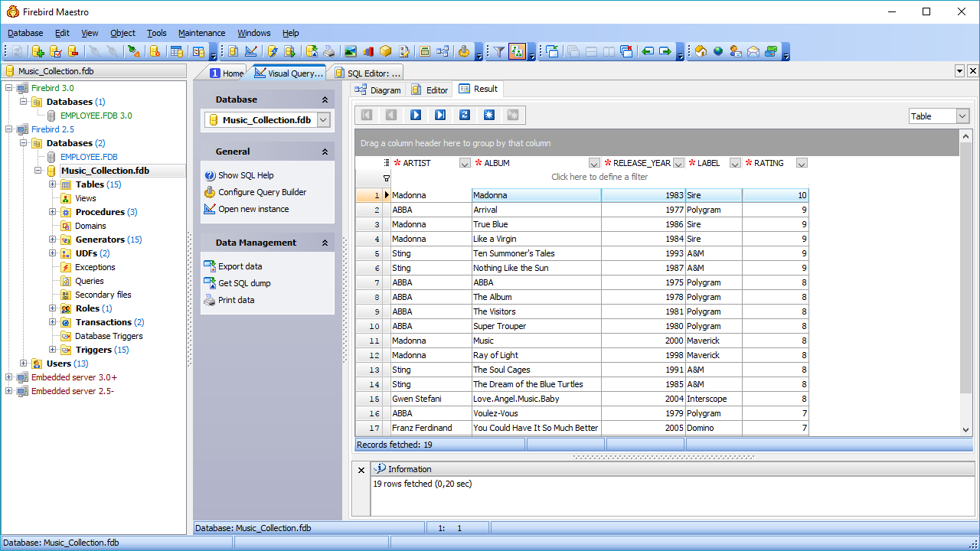Collapse the Data Management panel section
980x551 pixels.
pyautogui.click(x=325, y=243)
